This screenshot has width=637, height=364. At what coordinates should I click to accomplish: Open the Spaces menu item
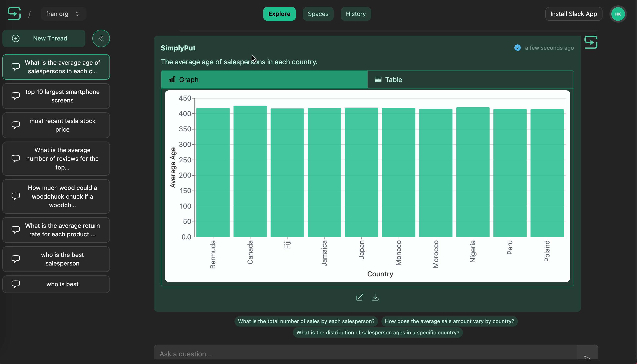pos(318,14)
